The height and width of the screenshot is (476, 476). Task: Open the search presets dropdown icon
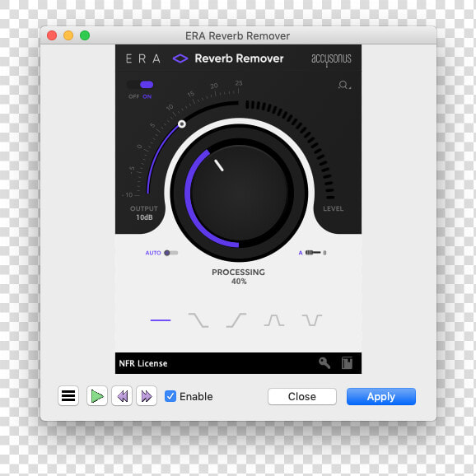(x=344, y=85)
